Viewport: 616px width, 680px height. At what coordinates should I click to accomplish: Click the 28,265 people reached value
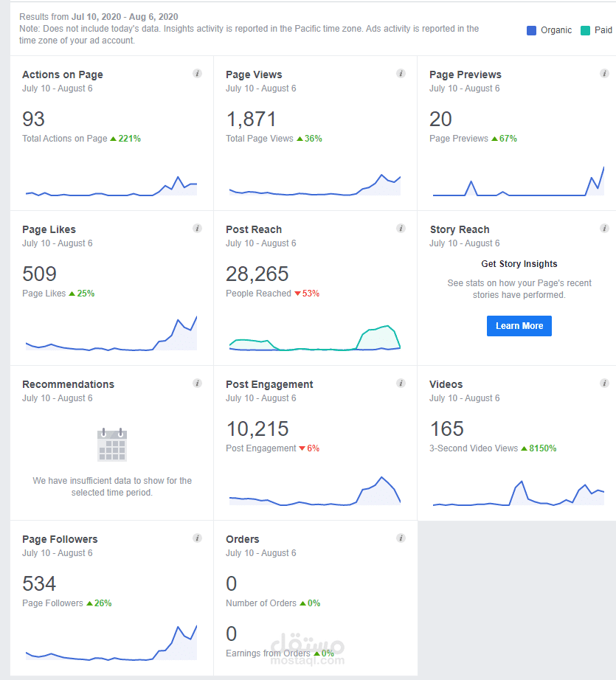point(257,274)
